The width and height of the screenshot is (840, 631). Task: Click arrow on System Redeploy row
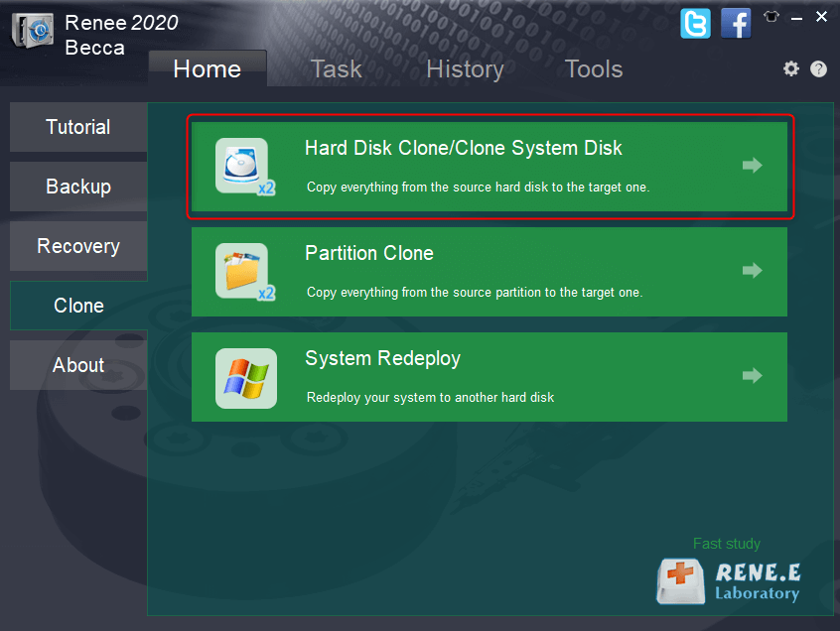pos(752,376)
